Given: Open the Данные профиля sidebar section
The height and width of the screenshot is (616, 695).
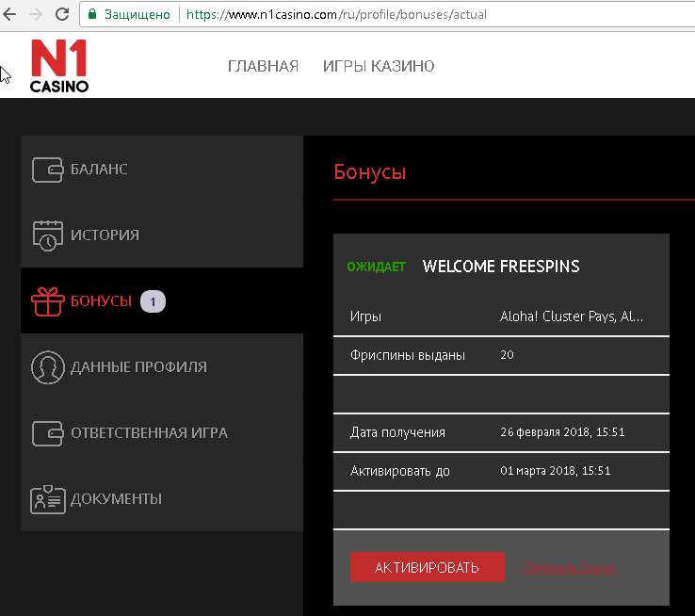Looking at the screenshot, I should coord(162,366).
